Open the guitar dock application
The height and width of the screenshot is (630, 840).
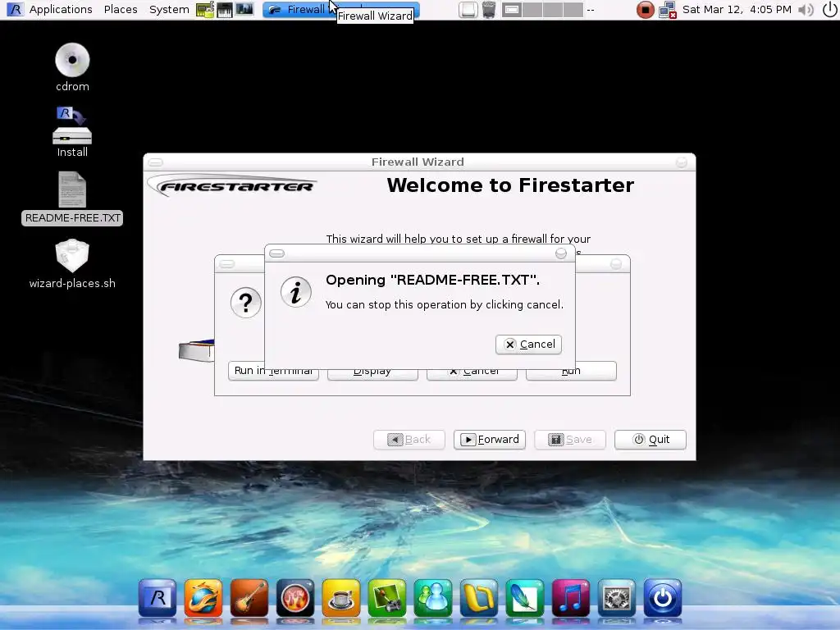pos(249,597)
